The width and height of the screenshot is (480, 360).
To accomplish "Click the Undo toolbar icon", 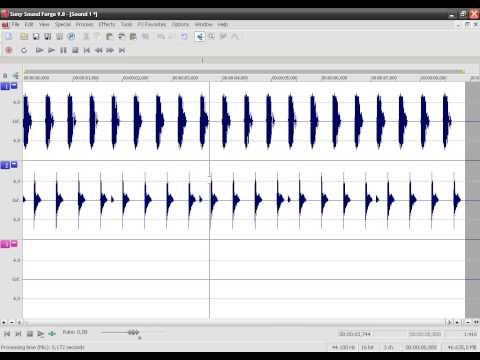I will (x=184, y=36).
